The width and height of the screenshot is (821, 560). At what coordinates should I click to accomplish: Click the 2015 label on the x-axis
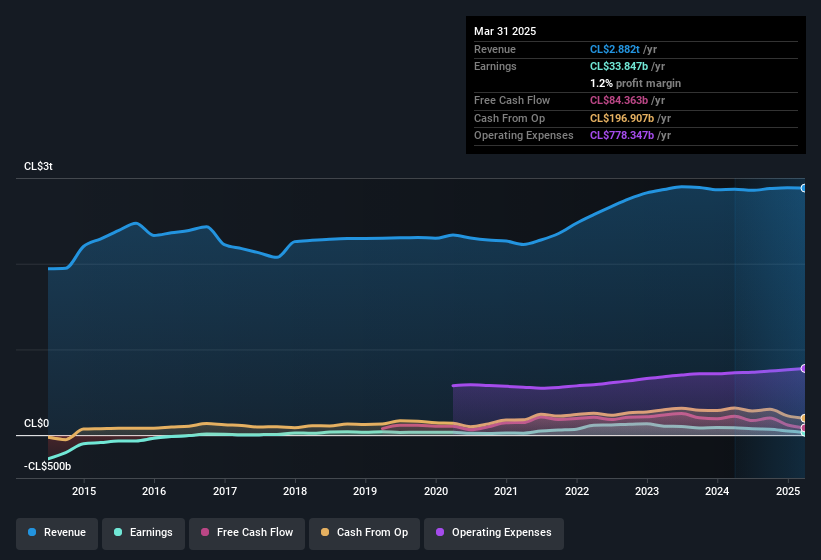84,491
